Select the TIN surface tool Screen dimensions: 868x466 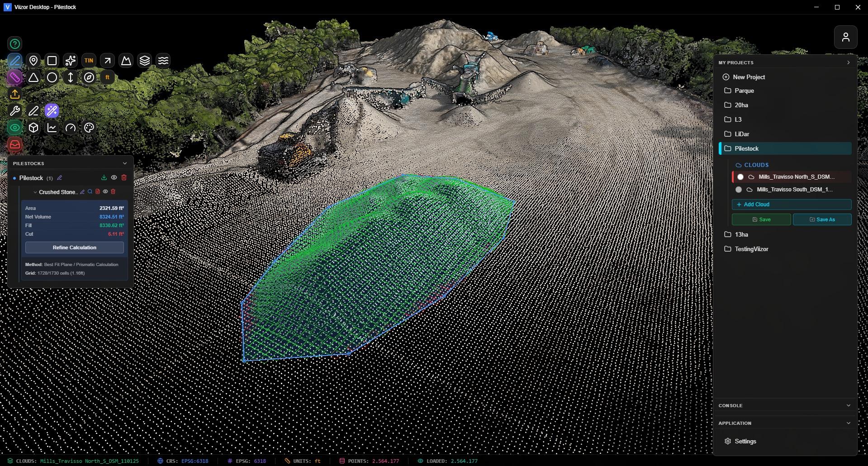(89, 61)
